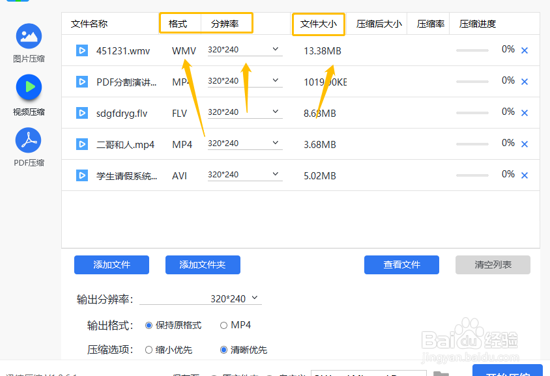This screenshot has width=550, height=376.
Task: Expand resolution dropdown for sdgfdryg.flv
Action: tap(245, 112)
